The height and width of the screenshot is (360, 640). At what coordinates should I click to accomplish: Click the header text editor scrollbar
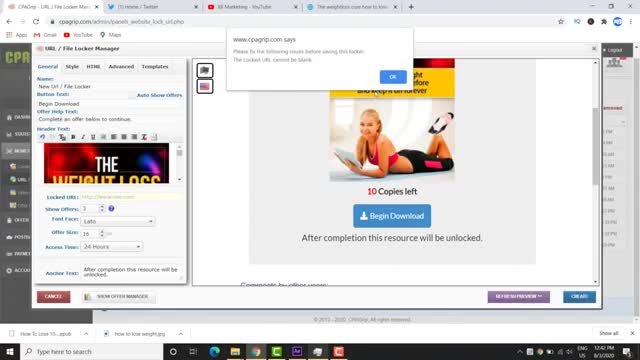[x=180, y=163]
